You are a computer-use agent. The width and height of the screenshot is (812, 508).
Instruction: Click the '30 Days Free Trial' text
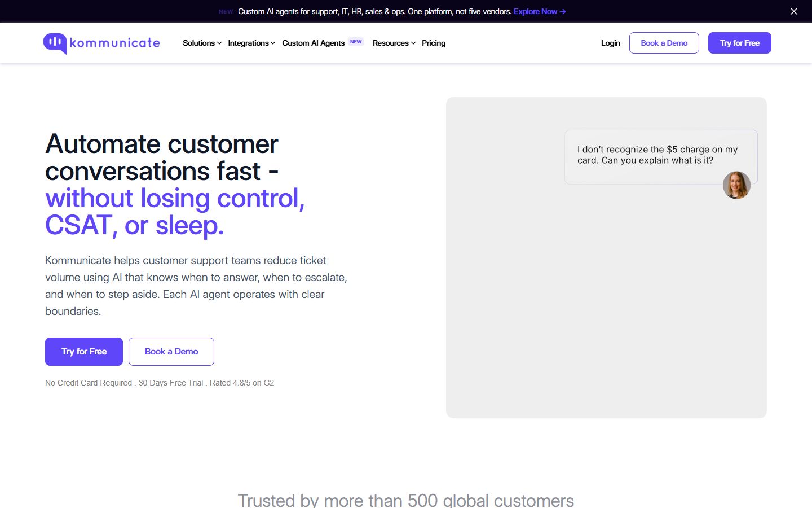[x=171, y=383]
